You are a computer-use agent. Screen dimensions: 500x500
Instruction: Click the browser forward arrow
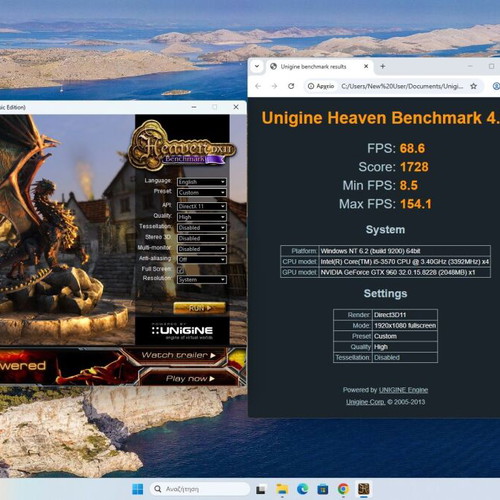point(274,86)
